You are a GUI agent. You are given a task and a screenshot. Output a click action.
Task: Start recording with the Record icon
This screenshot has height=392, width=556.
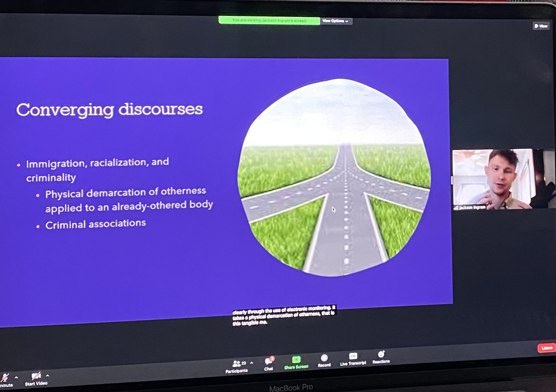coord(324,358)
